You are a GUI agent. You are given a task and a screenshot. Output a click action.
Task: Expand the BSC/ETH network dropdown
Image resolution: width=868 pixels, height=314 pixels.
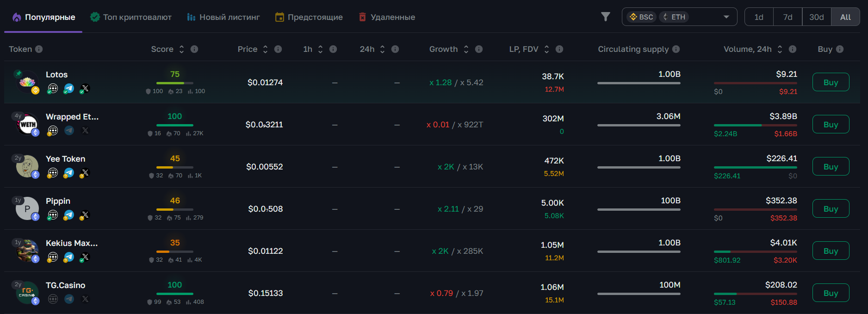[726, 17]
